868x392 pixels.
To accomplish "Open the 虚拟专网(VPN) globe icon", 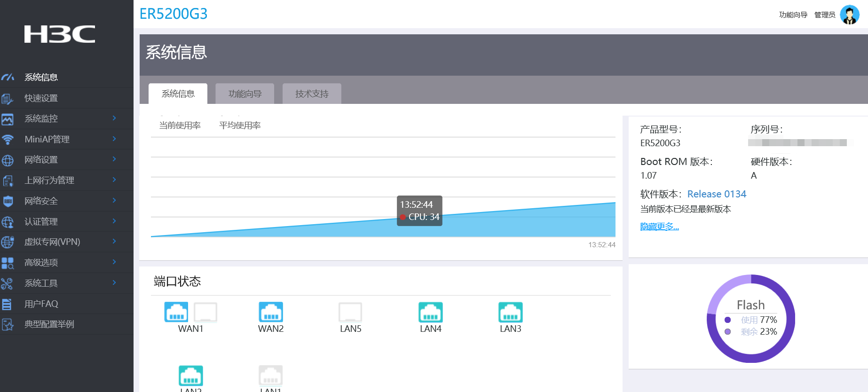I will [x=8, y=242].
